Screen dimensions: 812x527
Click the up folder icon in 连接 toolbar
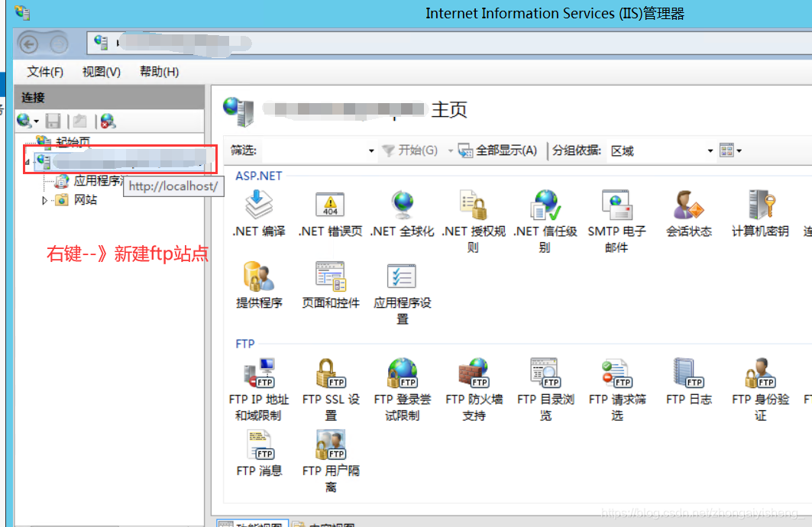pos(79,121)
